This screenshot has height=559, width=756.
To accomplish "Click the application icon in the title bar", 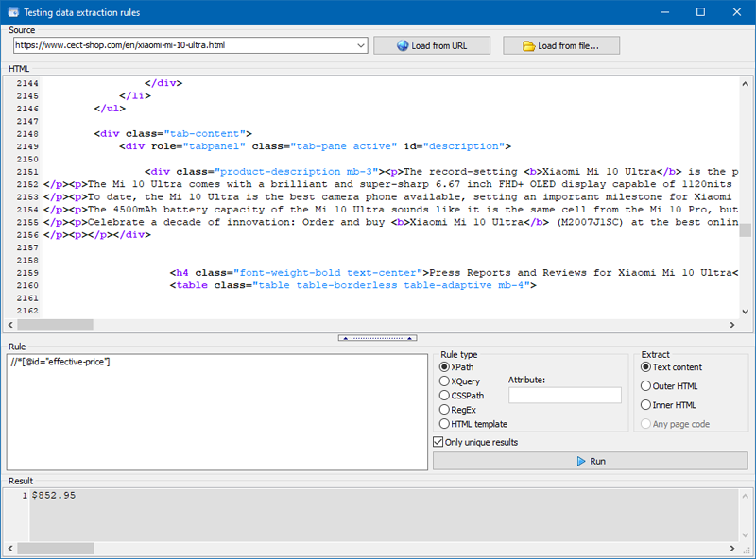I will 12,11.
